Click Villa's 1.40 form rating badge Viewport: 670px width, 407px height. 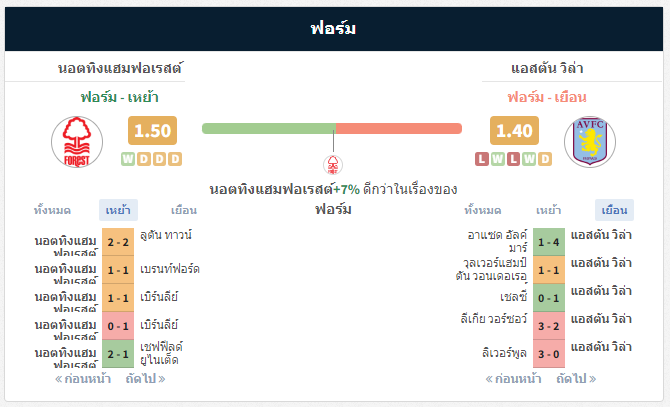point(514,131)
